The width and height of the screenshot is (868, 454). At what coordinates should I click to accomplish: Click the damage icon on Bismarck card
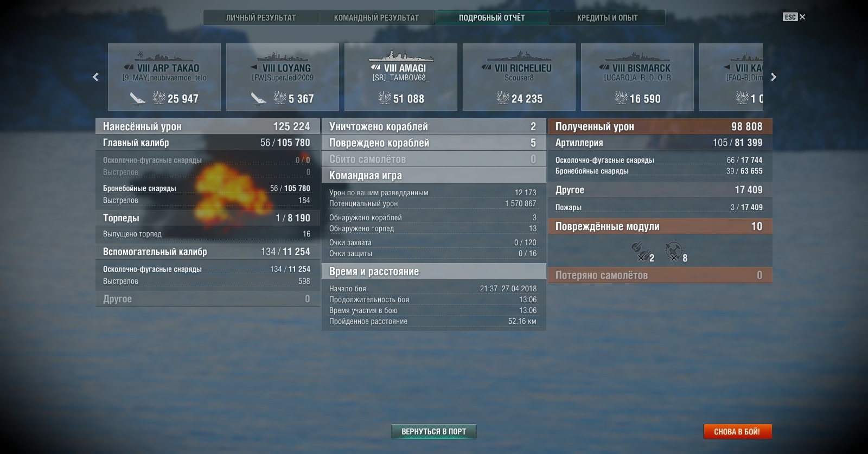[x=621, y=98]
